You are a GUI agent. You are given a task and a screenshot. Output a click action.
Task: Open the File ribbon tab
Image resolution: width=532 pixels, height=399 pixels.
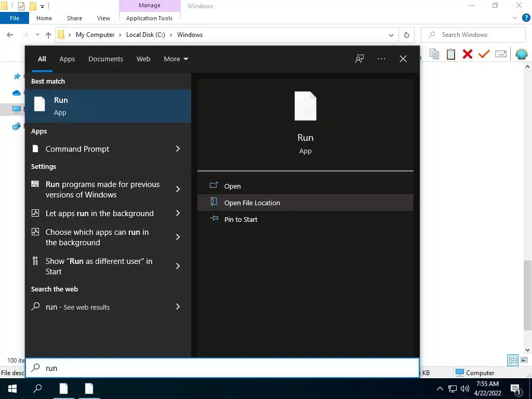point(15,18)
